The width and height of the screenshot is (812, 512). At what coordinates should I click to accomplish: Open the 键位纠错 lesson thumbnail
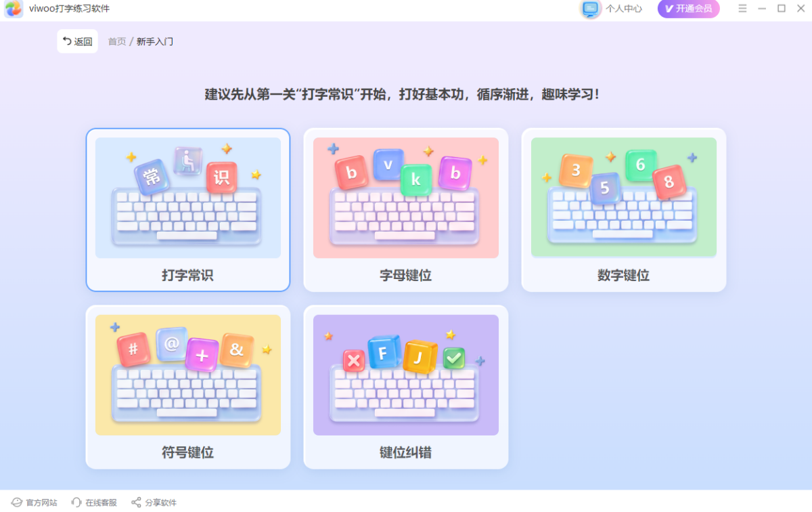click(406, 375)
